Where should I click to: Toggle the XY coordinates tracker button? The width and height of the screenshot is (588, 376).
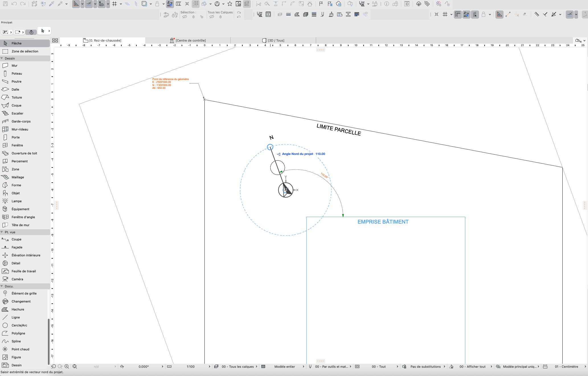[x=102, y=4]
